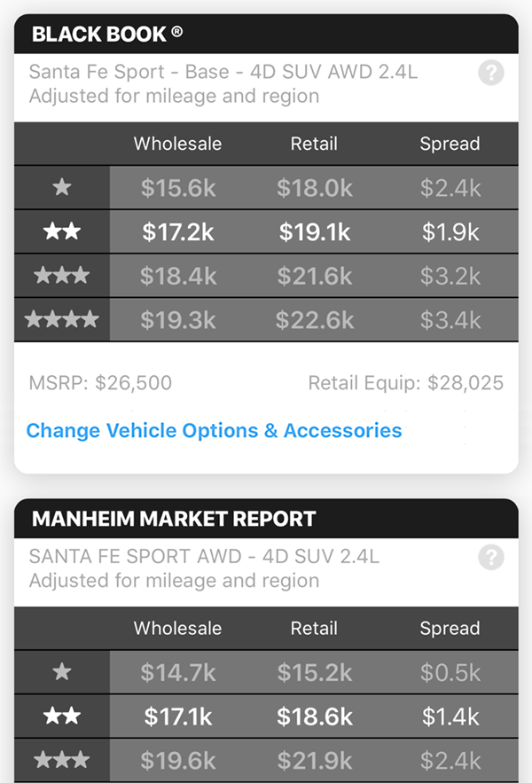532x783 pixels.
Task: Click the Black Book Wholesale column header
Action: click(177, 144)
